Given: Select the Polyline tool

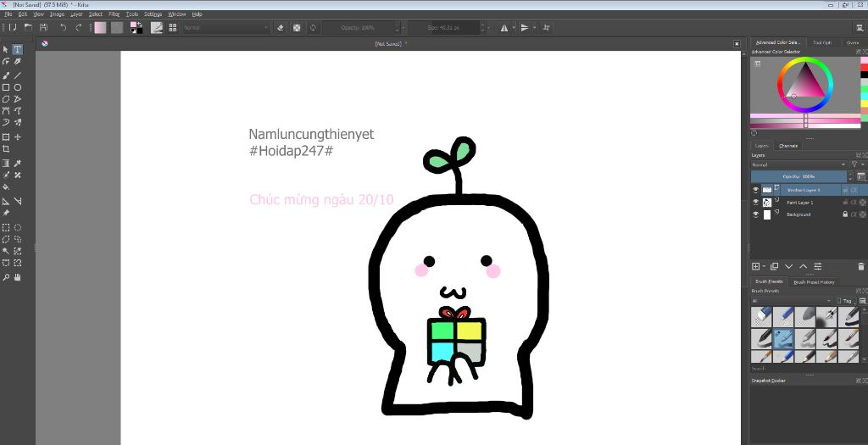Looking at the screenshot, I should [x=18, y=99].
